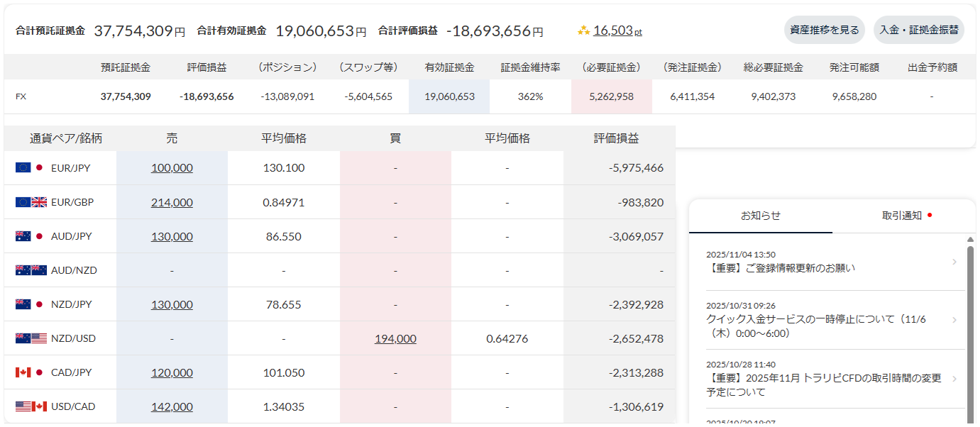The height and width of the screenshot is (427, 980).
Task: Open AUD/JPY sell quantity 130,000
Action: coord(172,236)
